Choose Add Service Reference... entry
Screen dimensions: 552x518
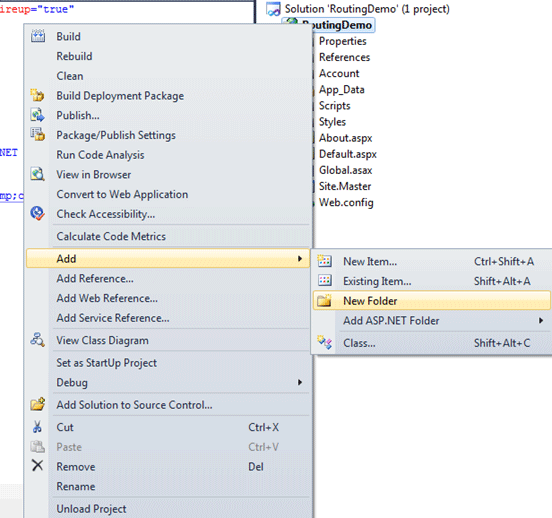pyautogui.click(x=113, y=318)
